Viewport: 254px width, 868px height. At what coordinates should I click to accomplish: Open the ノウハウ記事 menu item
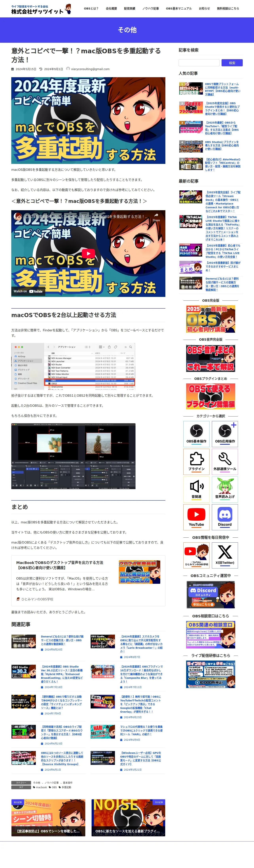[x=151, y=9]
